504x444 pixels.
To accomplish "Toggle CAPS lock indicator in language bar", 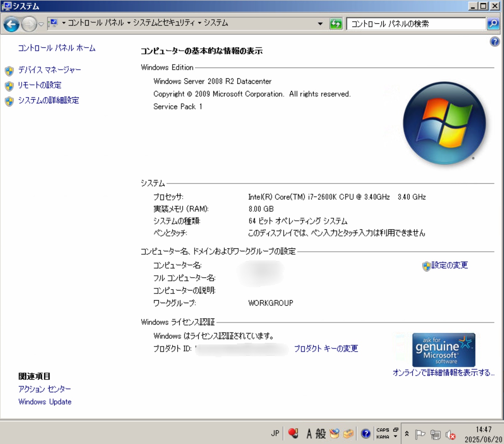I will (383, 430).
